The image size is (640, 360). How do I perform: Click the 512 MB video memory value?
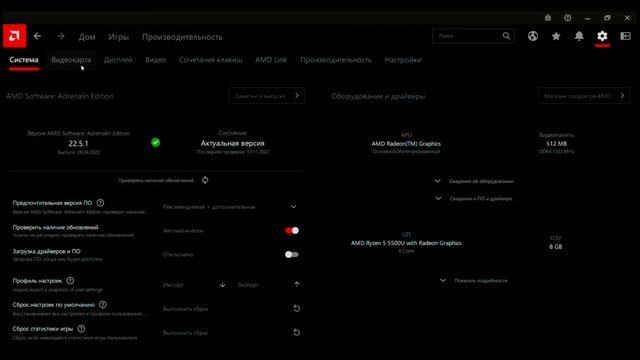[556, 144]
